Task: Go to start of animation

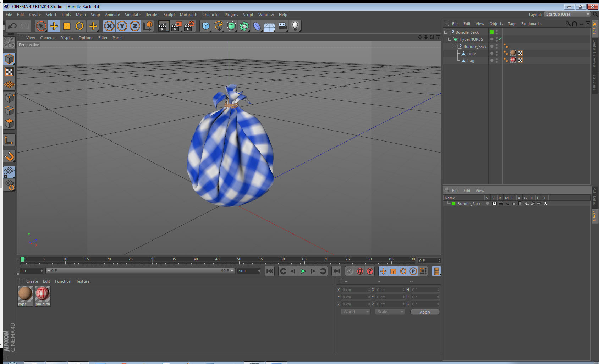Action: (x=270, y=271)
